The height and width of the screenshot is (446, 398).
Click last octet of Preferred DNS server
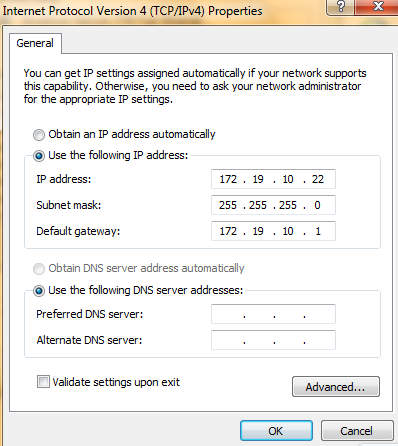pos(319,314)
